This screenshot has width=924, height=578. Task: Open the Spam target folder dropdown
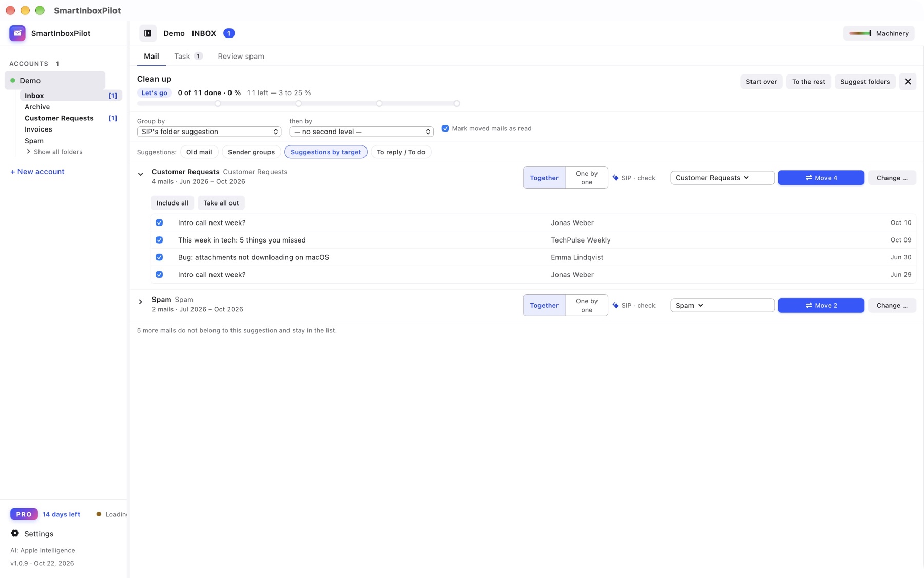(x=722, y=305)
